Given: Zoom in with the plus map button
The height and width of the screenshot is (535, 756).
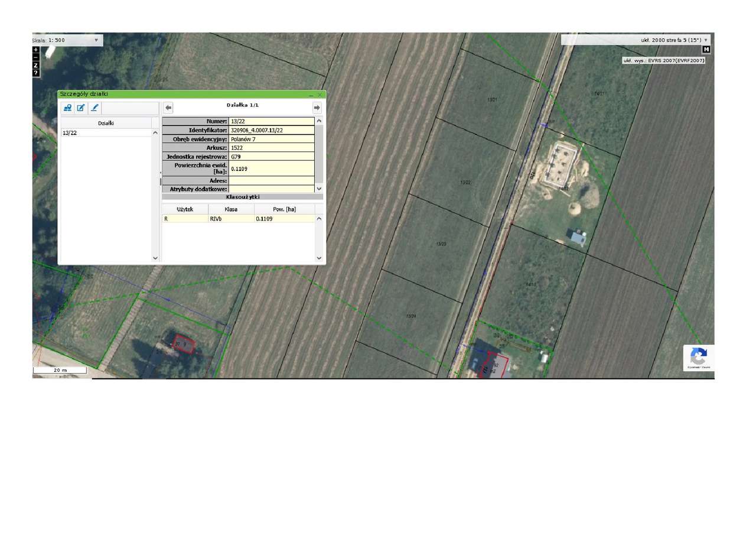Looking at the screenshot, I should coord(36,50).
